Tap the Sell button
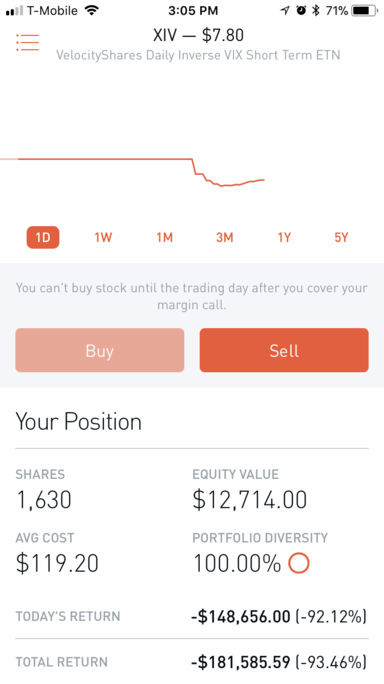This screenshot has width=384, height=684. pos(284,350)
